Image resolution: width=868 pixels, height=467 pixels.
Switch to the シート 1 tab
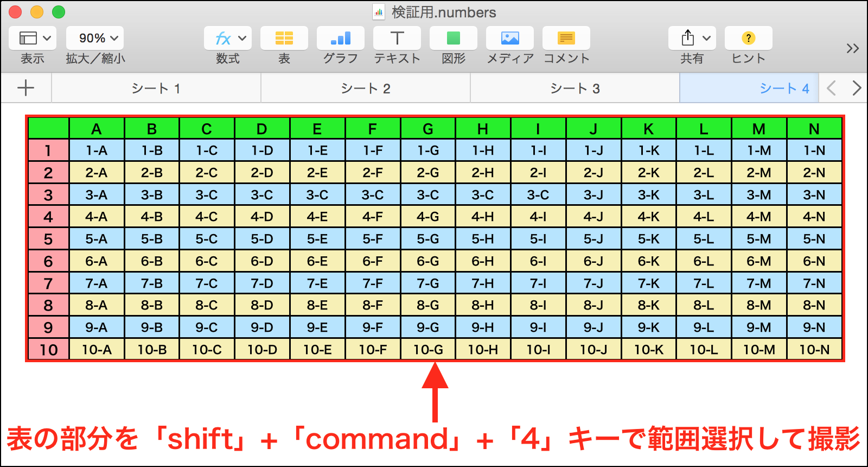coord(156,88)
